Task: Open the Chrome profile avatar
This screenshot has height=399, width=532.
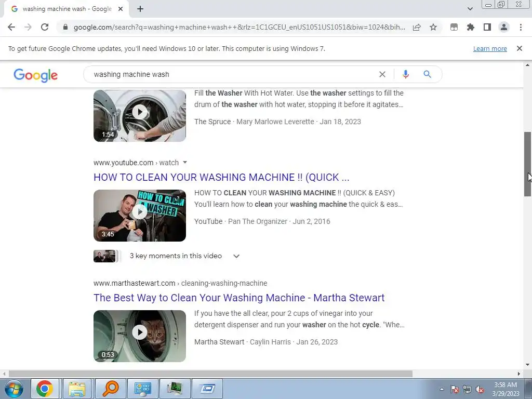Action: click(504, 27)
